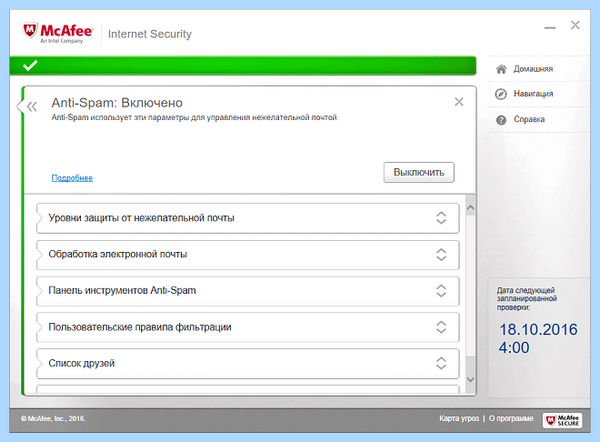The height and width of the screenshot is (442, 600).
Task: Click the scheduled scan date 18.10.2016
Action: [x=538, y=329]
